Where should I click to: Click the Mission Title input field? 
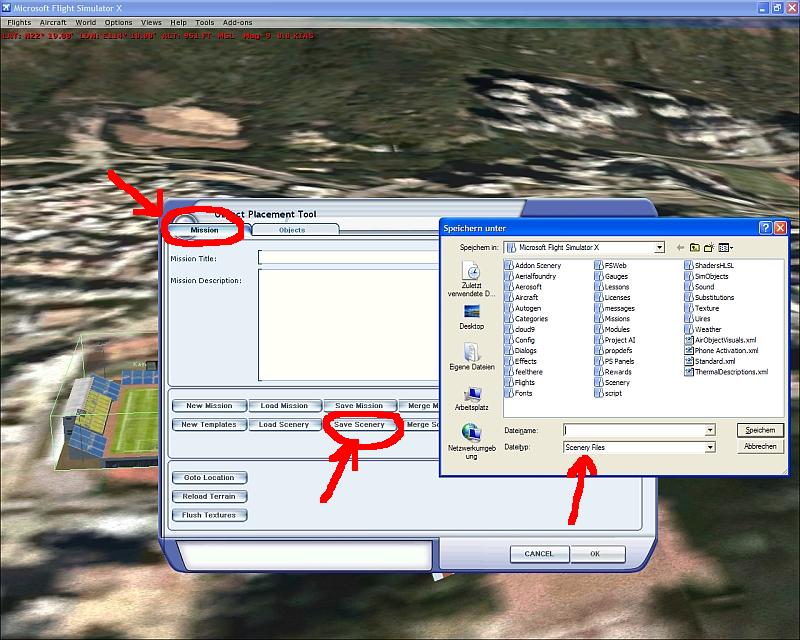pyautogui.click(x=348, y=257)
